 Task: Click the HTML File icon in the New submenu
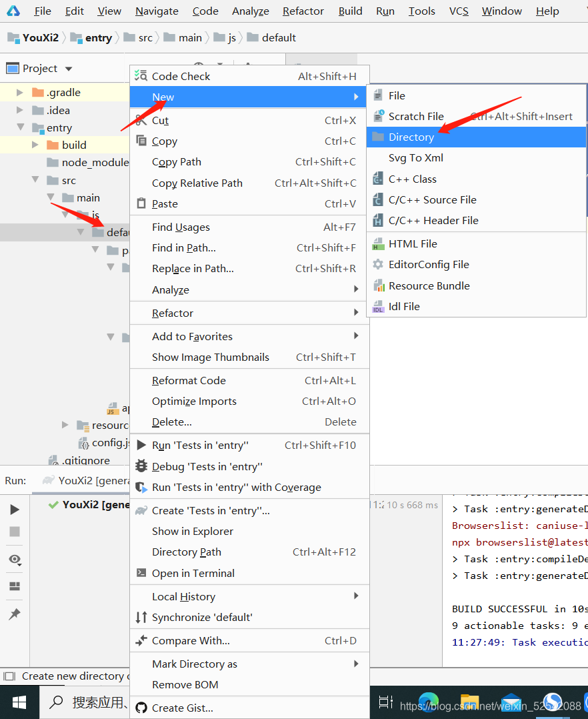378,244
